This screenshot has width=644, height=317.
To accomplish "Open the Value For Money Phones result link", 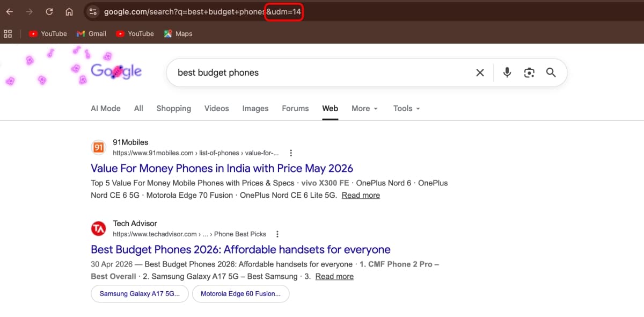I will 222,168.
